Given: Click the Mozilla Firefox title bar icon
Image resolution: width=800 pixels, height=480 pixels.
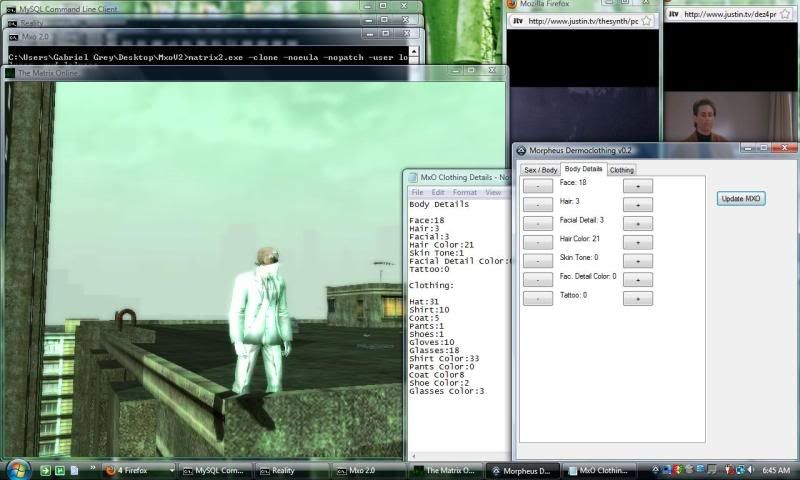Looking at the screenshot, I should coord(512,4).
